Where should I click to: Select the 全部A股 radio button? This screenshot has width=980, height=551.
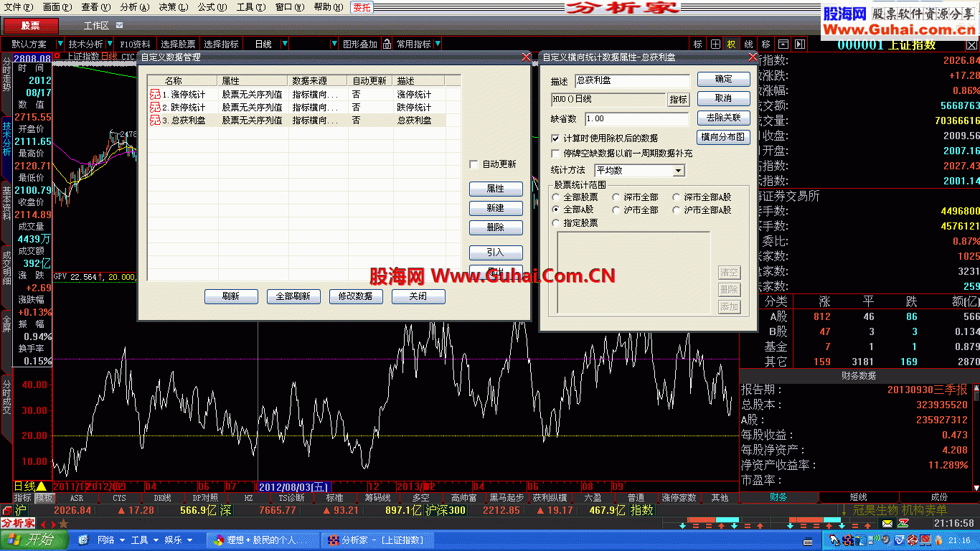coord(556,210)
